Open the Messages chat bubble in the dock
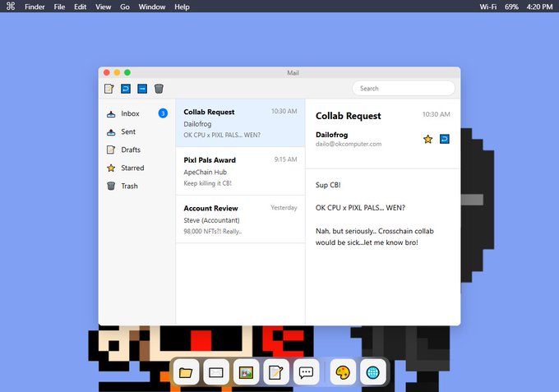 coord(306,373)
